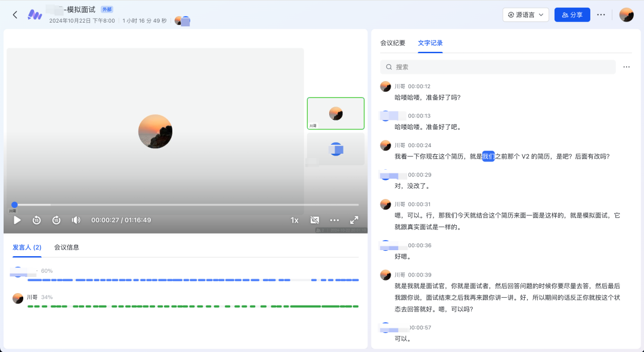The height and width of the screenshot is (352, 644).
Task: Open the 1x playback speed menu
Action: pyautogui.click(x=295, y=220)
